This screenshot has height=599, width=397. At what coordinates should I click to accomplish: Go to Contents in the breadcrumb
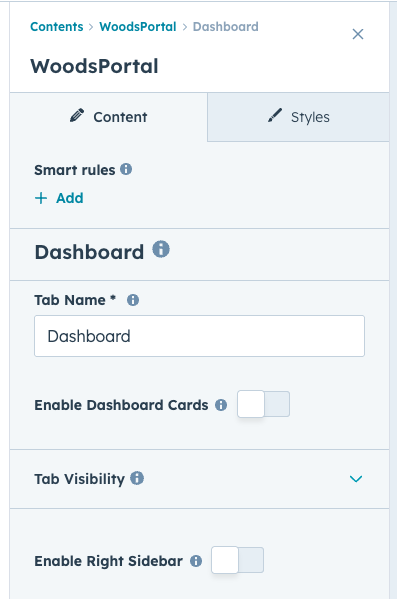tap(57, 27)
